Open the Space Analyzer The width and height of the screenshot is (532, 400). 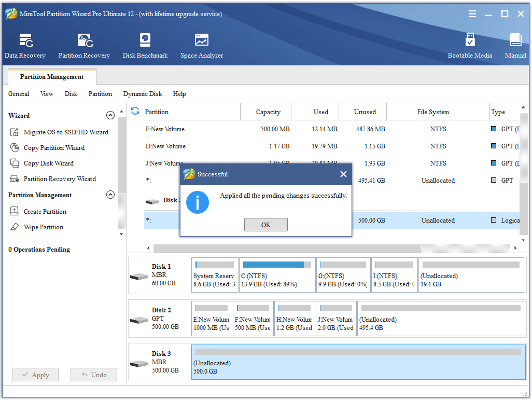click(201, 45)
